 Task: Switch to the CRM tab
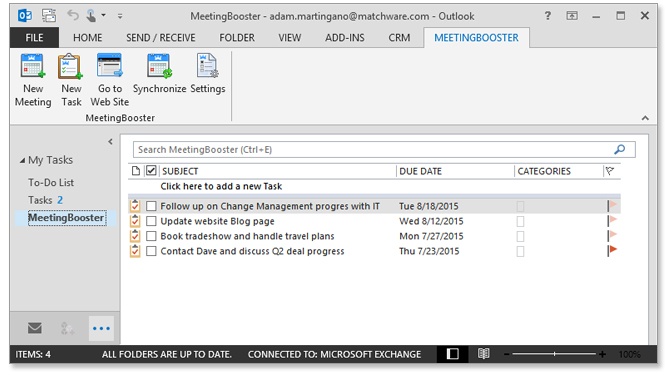click(x=399, y=38)
